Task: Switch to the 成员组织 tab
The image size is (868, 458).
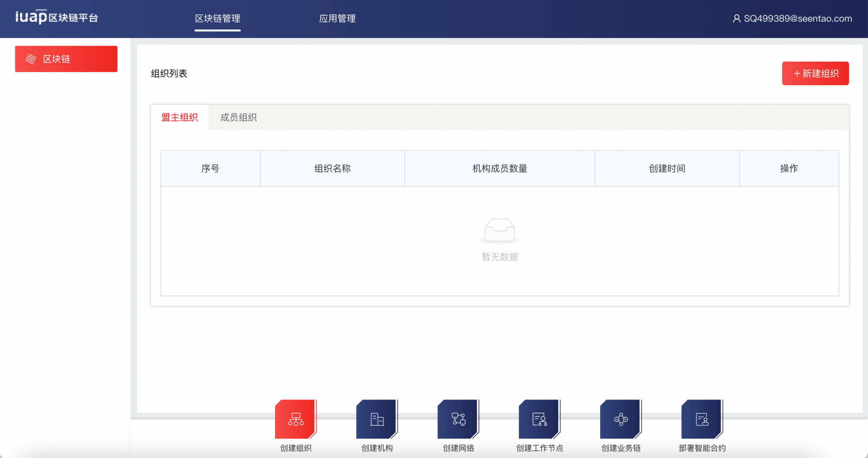Action: point(238,117)
